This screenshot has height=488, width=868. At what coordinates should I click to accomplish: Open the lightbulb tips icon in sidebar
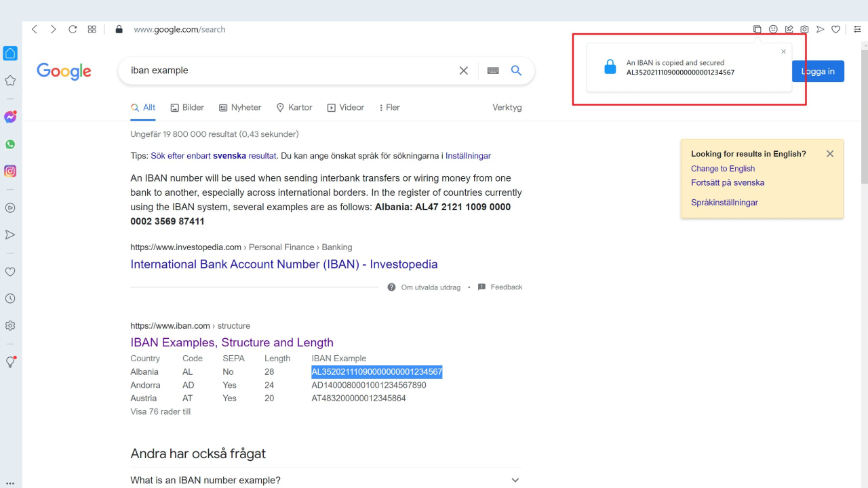[x=10, y=362]
